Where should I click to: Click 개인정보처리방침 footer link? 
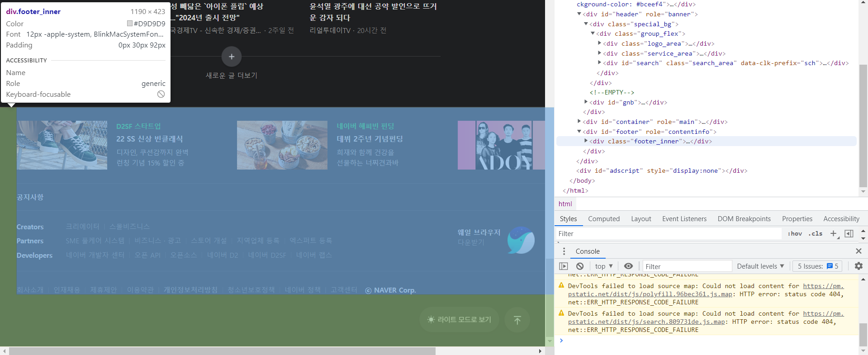(190, 290)
